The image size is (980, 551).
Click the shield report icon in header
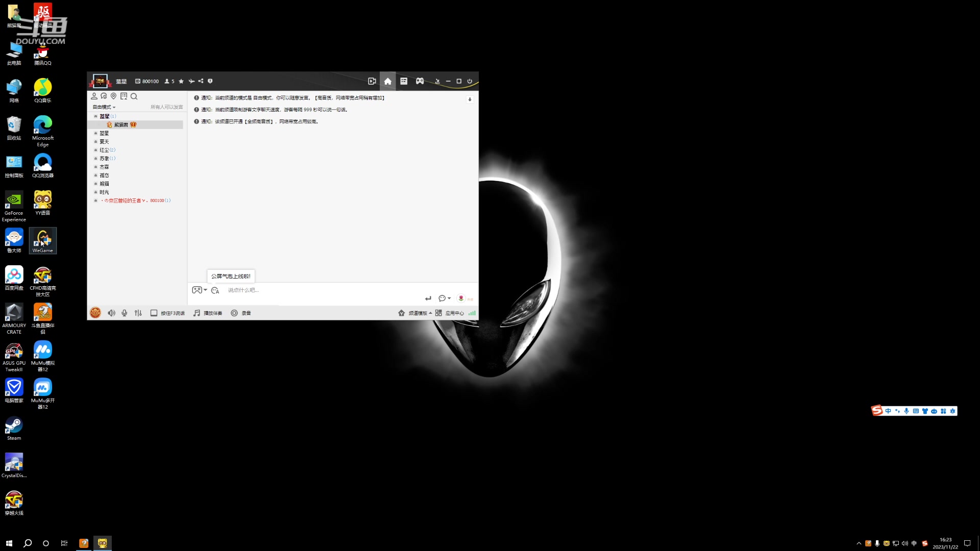(x=210, y=81)
